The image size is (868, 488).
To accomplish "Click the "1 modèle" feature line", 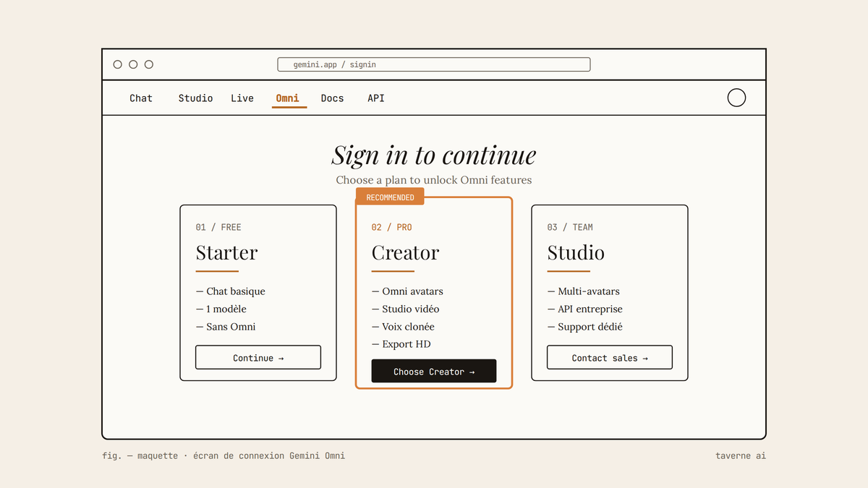I will point(221,309).
